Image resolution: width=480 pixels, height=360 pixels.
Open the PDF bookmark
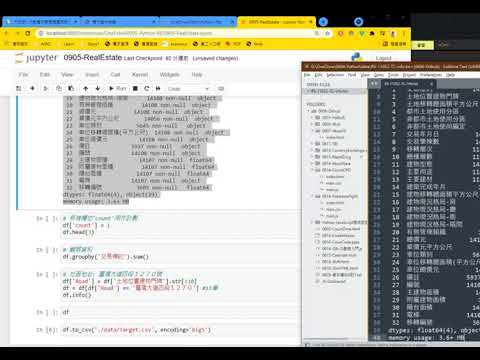tap(233, 44)
